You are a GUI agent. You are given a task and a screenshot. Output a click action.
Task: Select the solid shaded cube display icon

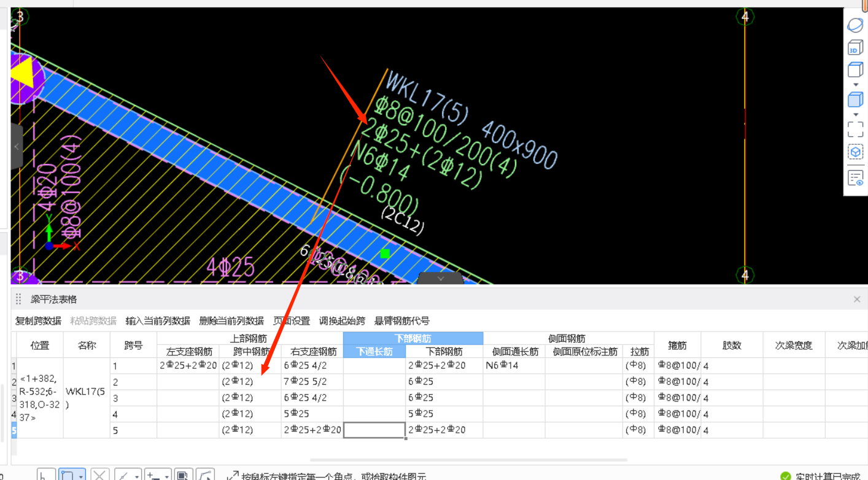coord(855,99)
